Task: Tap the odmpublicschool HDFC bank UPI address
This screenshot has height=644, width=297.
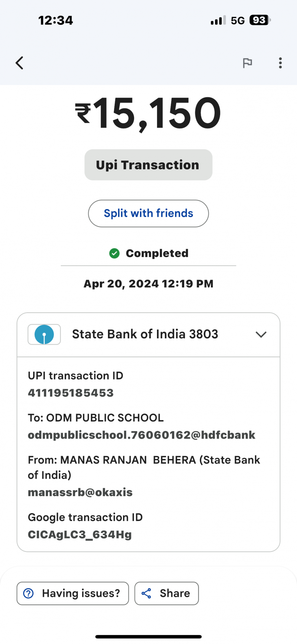Action: [141, 435]
